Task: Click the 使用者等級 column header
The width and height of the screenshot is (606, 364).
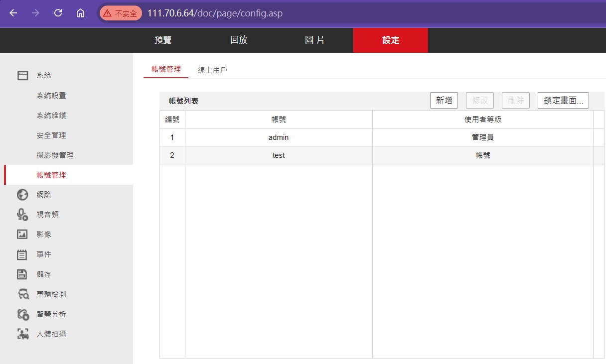Action: [483, 120]
